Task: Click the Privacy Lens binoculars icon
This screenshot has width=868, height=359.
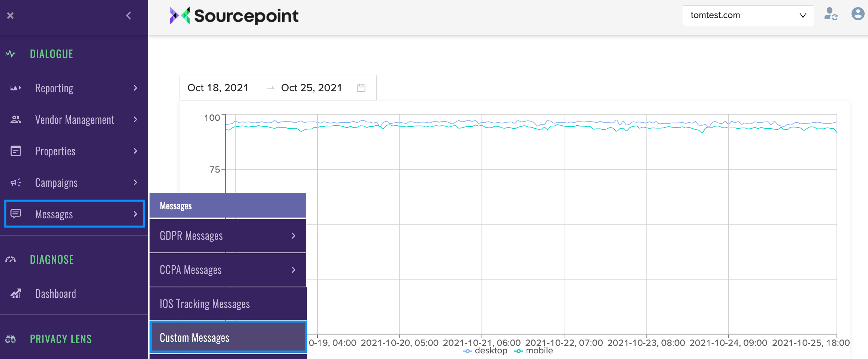Action: pos(10,339)
